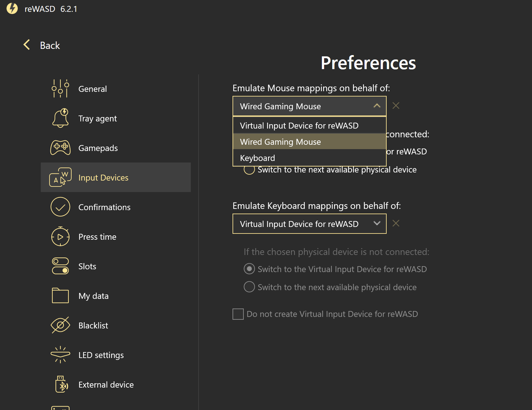Enable 'Do not create Virtual Input Device' checkbox
Viewport: 532px width, 410px height.
point(238,314)
